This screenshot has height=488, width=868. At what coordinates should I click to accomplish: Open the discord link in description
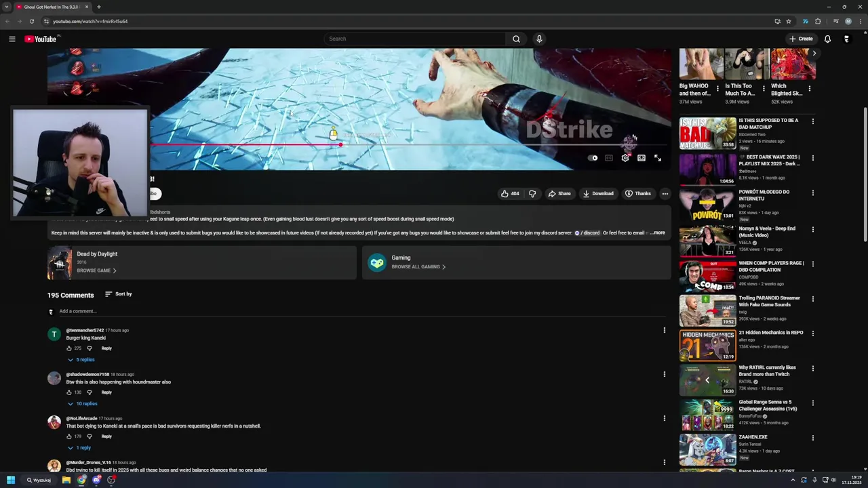(x=587, y=233)
